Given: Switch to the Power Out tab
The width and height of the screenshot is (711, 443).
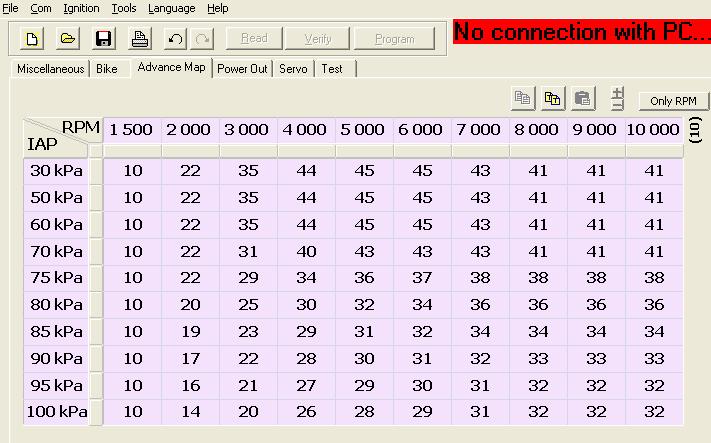Looking at the screenshot, I should tap(244, 69).
